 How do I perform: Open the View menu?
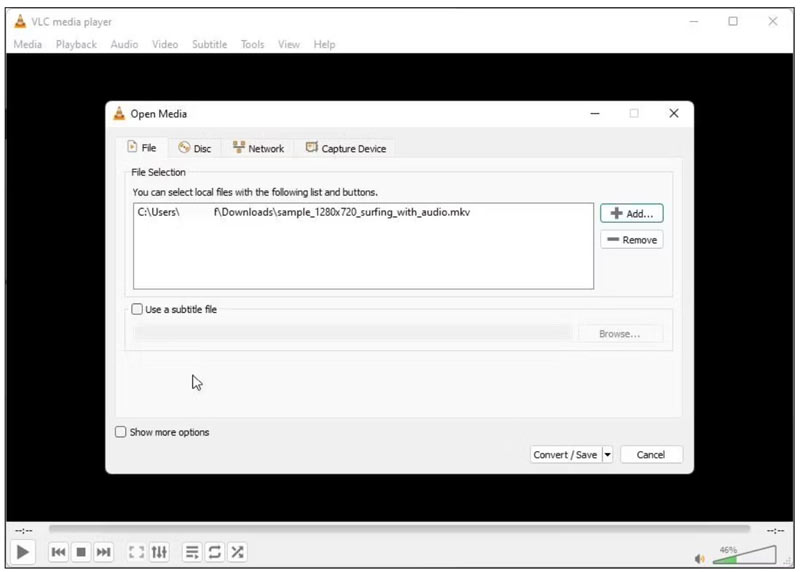click(x=289, y=44)
